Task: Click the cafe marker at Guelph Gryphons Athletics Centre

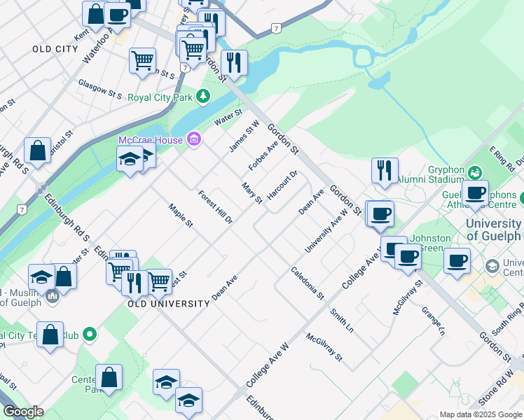Action: point(475,194)
